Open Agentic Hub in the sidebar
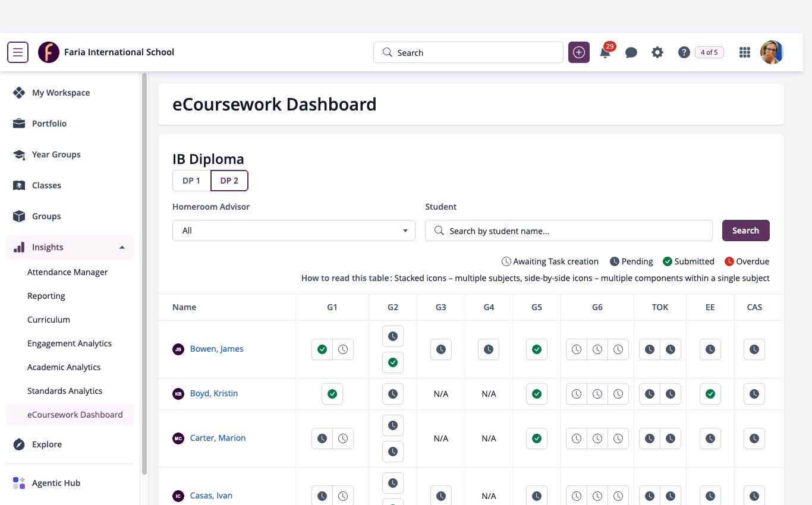This screenshot has width=812, height=505. 70,483
